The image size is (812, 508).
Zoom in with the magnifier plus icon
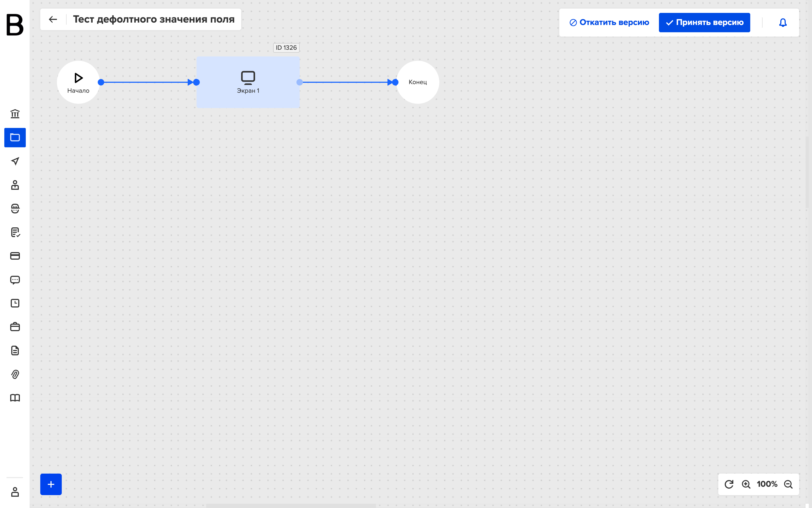746,484
